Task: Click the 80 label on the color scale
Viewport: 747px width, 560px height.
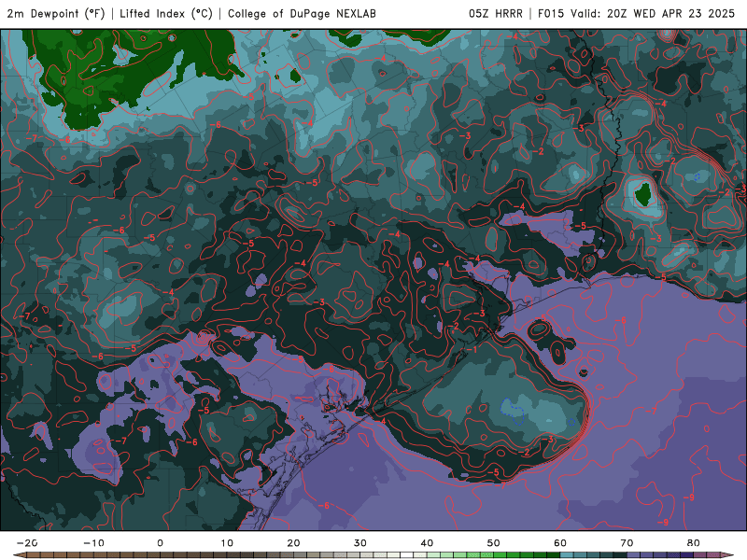Action: [694, 543]
